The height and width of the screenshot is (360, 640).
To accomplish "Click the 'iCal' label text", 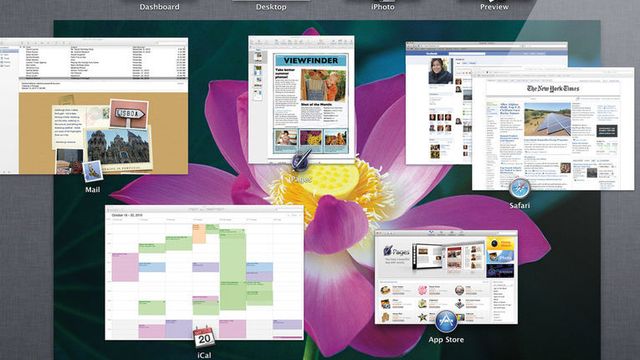I will point(204,355).
